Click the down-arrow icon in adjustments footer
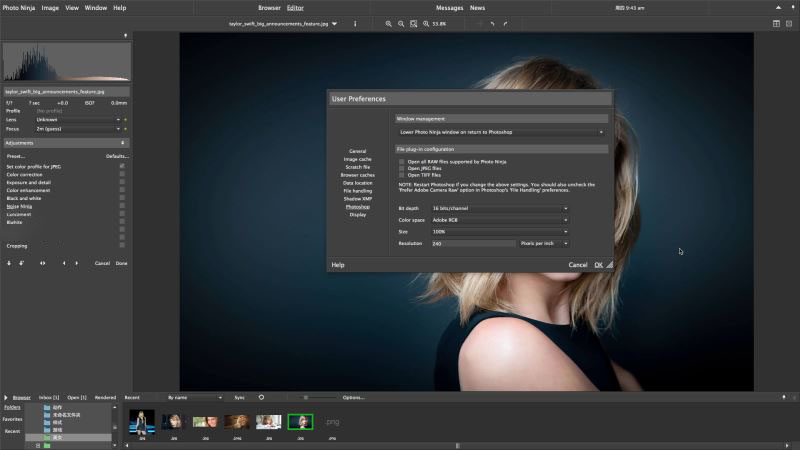The height and width of the screenshot is (450, 800). click(x=9, y=263)
